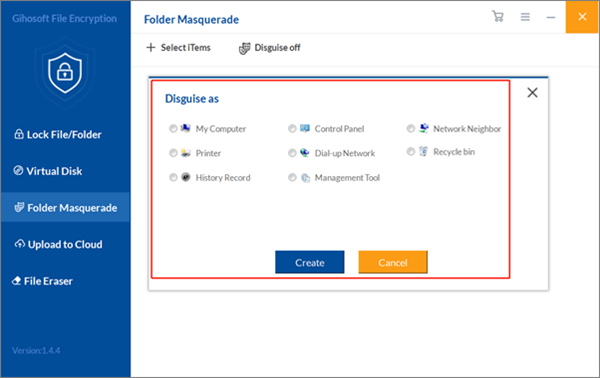Click the orange Cancel button
600x378 pixels.
coord(393,262)
